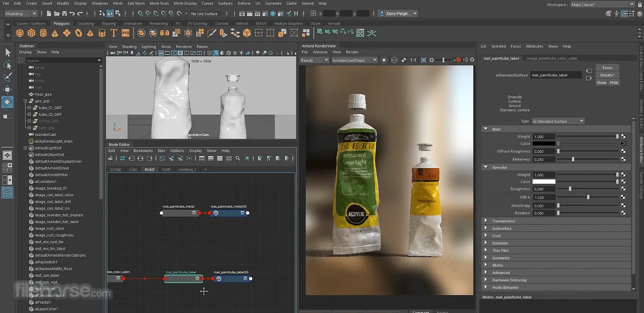644x313 pixels.
Task: Select the Lasso tool in toolbox
Action: [x=8, y=65]
